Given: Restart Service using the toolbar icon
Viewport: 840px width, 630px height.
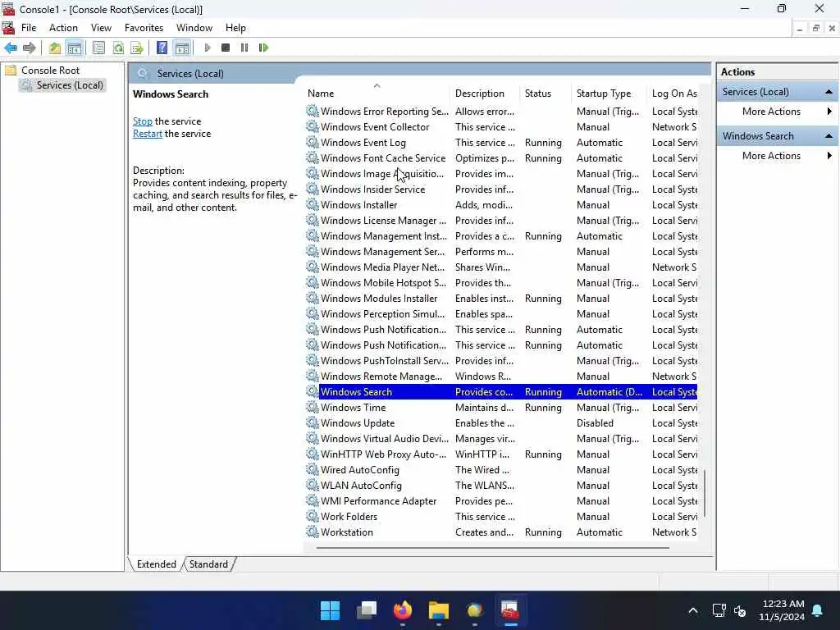Looking at the screenshot, I should click(263, 48).
